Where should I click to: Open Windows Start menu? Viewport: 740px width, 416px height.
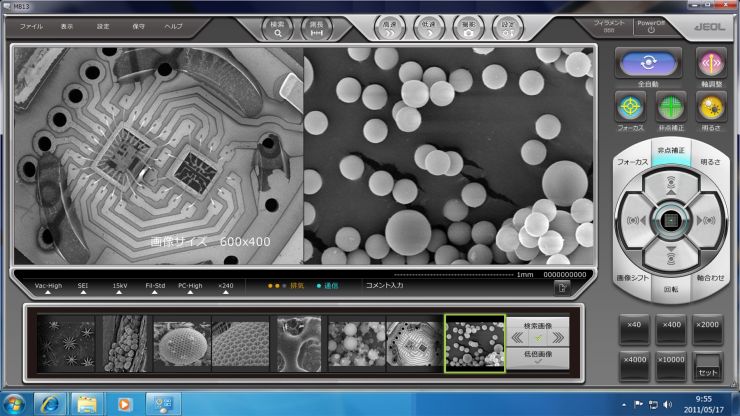tap(13, 405)
